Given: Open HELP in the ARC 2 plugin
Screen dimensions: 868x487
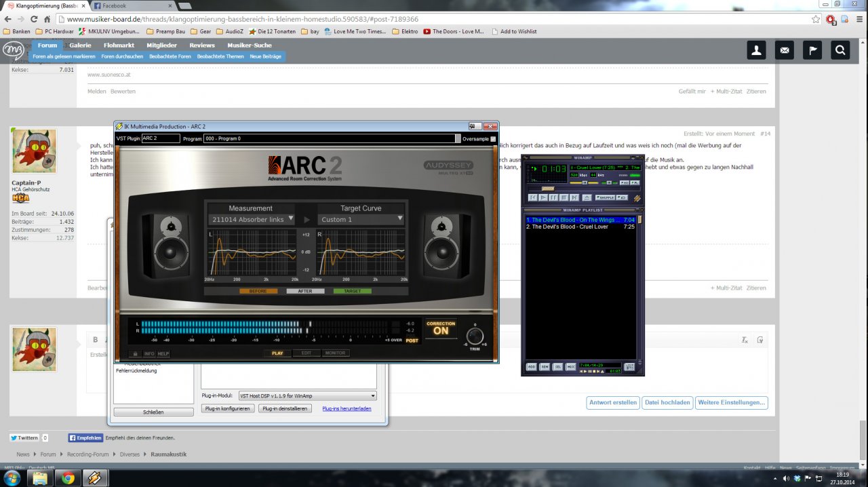Looking at the screenshot, I should pos(163,353).
